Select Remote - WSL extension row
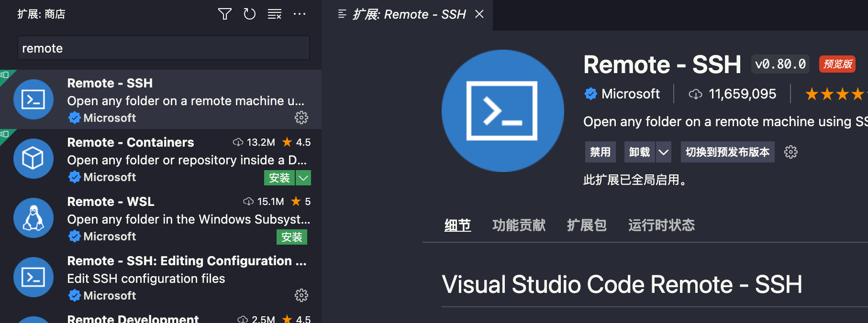 click(x=161, y=218)
